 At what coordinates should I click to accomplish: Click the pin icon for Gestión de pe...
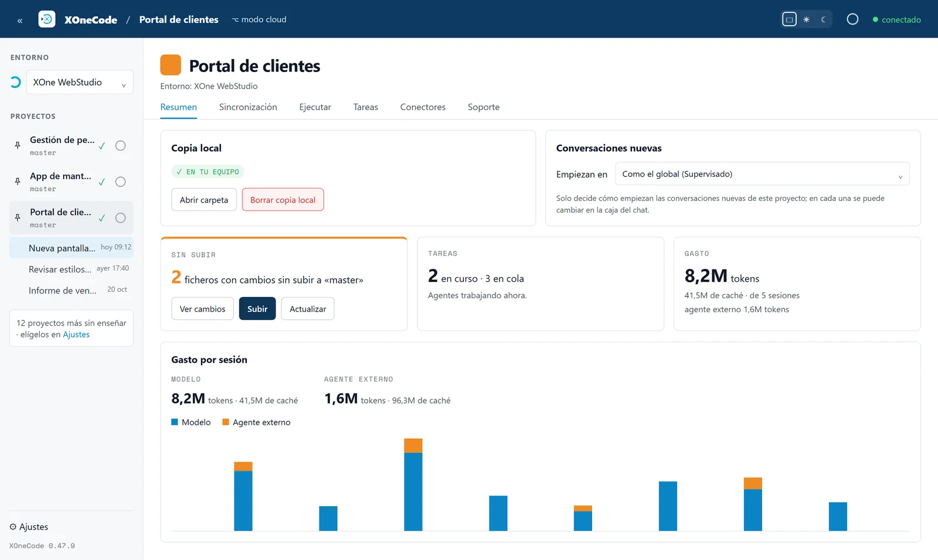(18, 145)
